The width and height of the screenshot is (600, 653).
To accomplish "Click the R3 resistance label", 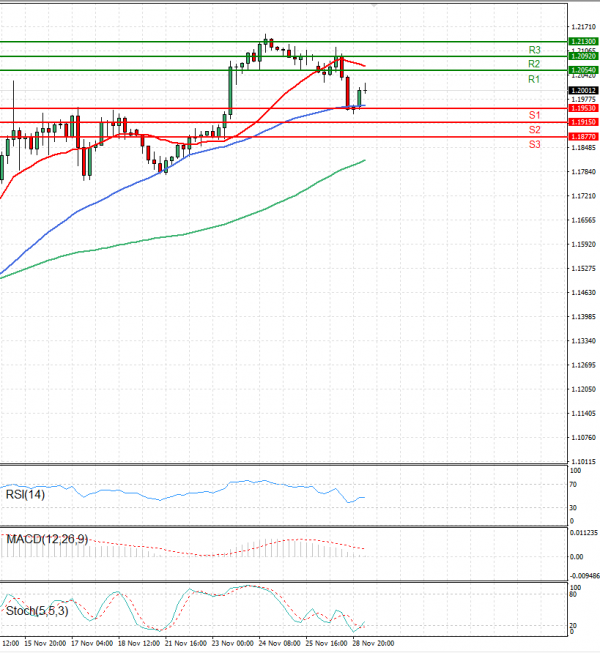I will click(534, 50).
